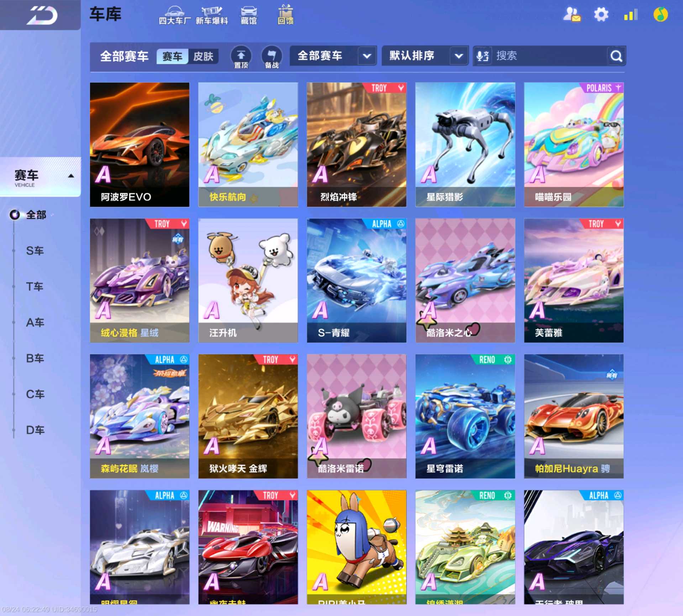The width and height of the screenshot is (683, 616).
Task: Open the 回馈 gift rewards
Action: coord(285,15)
